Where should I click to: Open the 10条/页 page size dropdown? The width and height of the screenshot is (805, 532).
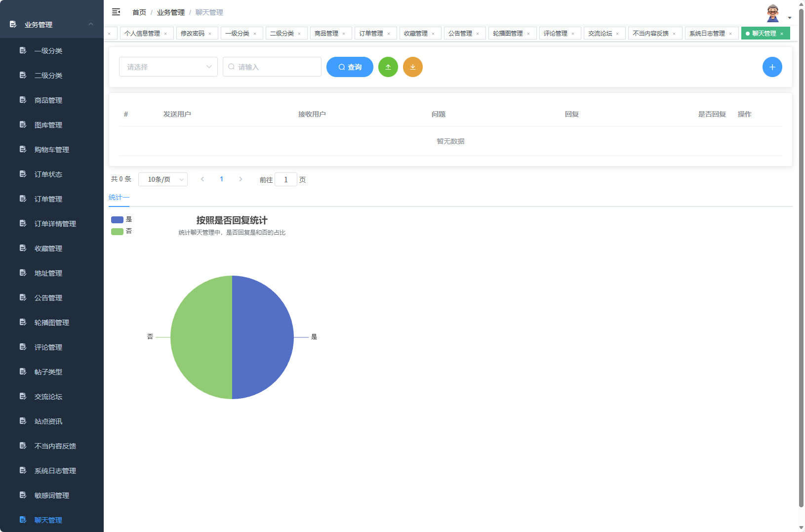(x=163, y=179)
